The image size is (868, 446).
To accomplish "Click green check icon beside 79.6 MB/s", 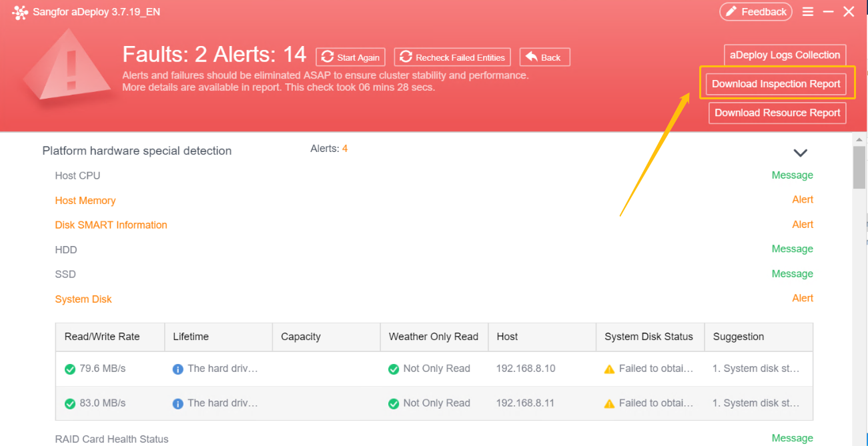I will [x=70, y=369].
